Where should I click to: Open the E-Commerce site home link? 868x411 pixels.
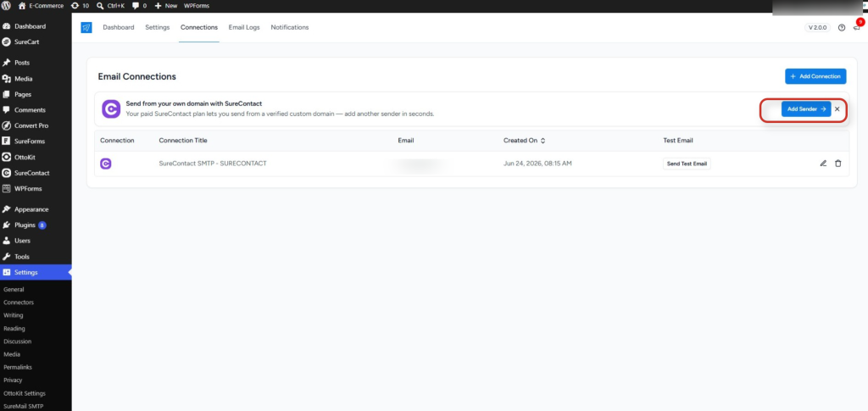pyautogui.click(x=41, y=6)
